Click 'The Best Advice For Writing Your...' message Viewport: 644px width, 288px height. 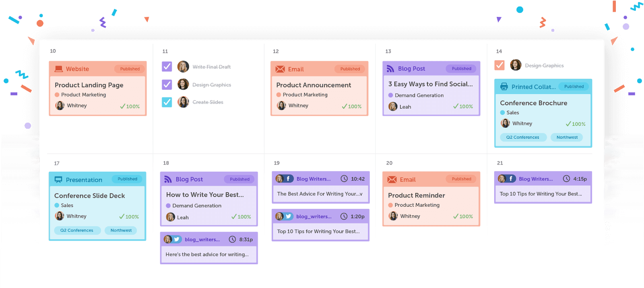point(320,194)
